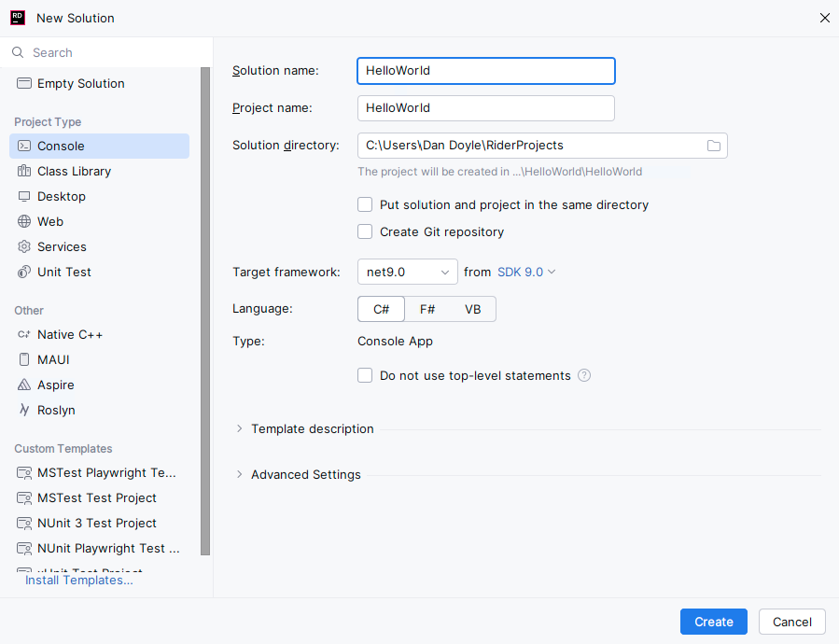Open the Target framework net9.0 dropdown

[x=407, y=272]
